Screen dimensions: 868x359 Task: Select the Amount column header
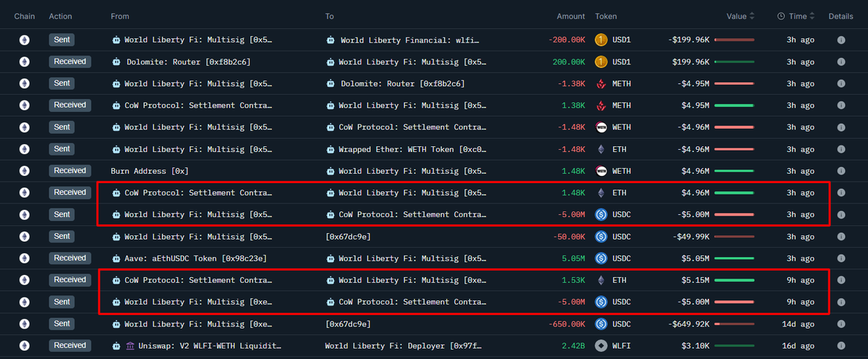coord(571,16)
